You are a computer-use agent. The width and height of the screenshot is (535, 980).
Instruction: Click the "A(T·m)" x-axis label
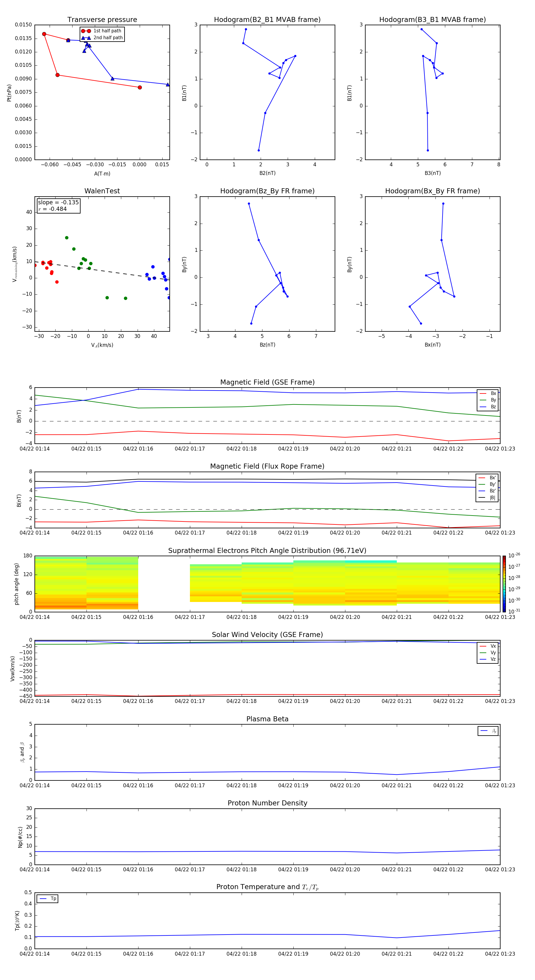point(102,174)
